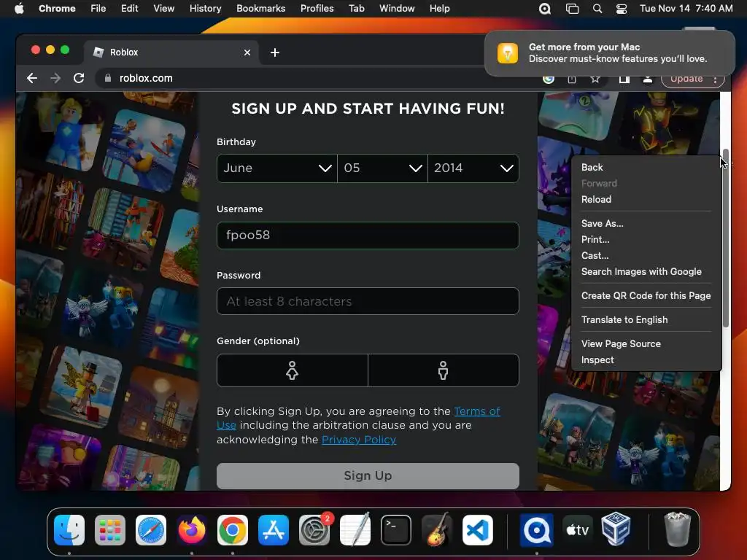This screenshot has height=560, width=747.
Task: Open Spotlight search in the menu bar
Action: click(597, 9)
